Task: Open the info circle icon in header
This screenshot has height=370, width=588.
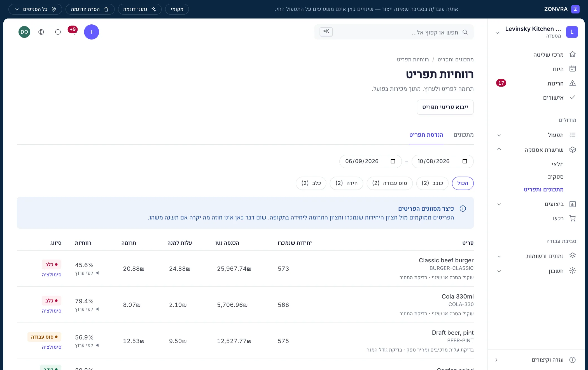Action: [58, 32]
